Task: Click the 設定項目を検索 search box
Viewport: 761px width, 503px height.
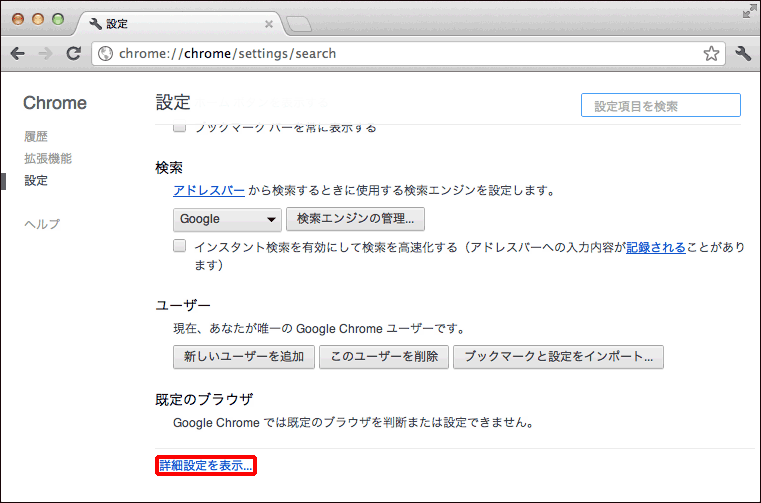Action: (661, 105)
